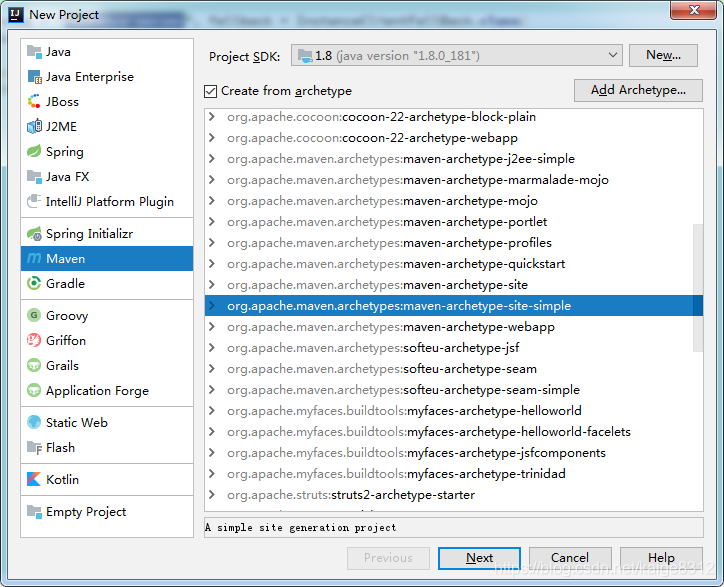The height and width of the screenshot is (587, 724).
Task: Select Static Web project type
Action: tap(107, 422)
